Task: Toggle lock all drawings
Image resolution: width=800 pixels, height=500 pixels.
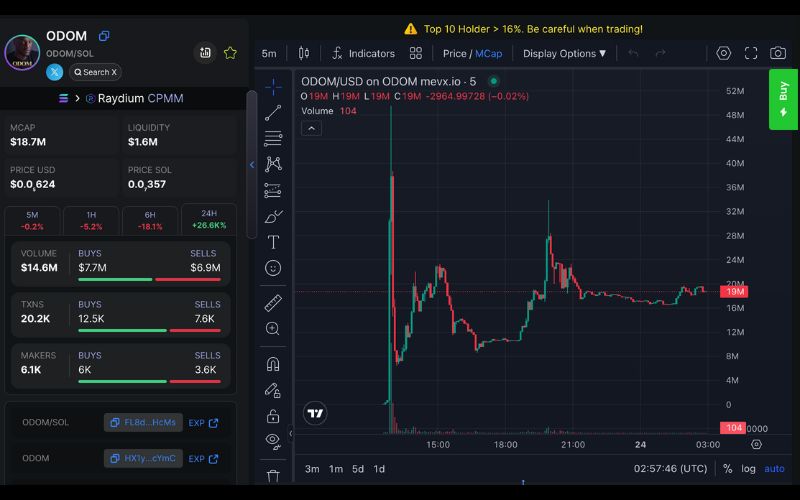Action: coord(273,416)
